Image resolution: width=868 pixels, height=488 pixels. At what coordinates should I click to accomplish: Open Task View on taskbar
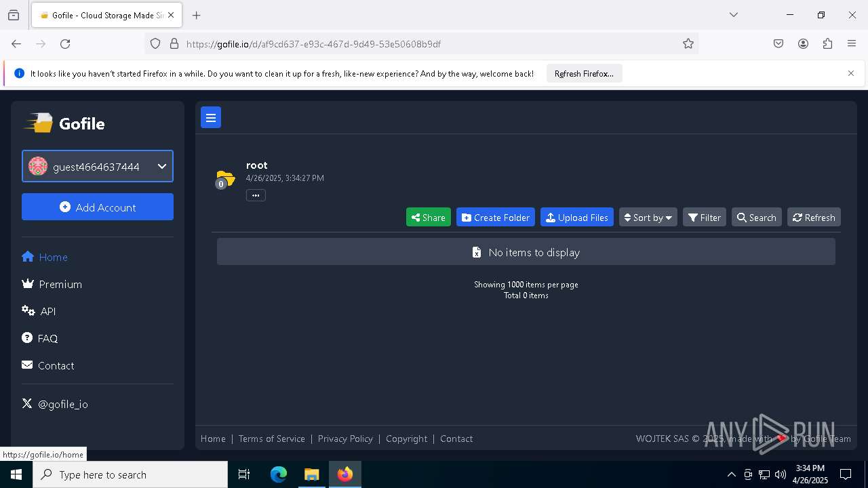tap(244, 474)
